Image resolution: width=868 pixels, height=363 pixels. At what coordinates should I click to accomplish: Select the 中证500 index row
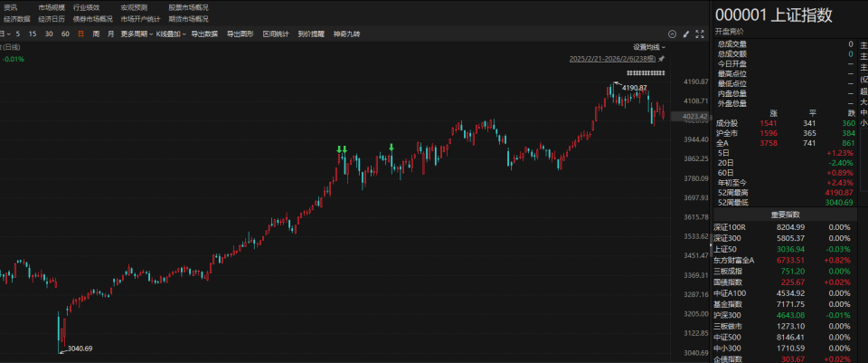click(786, 337)
